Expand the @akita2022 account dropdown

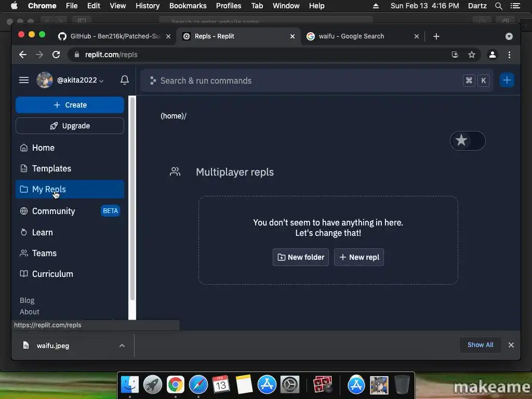81,80
